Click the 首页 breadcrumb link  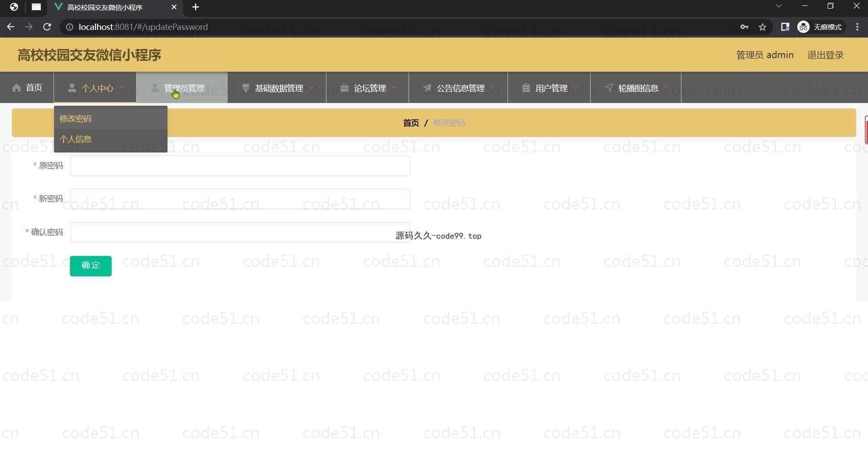pos(411,123)
